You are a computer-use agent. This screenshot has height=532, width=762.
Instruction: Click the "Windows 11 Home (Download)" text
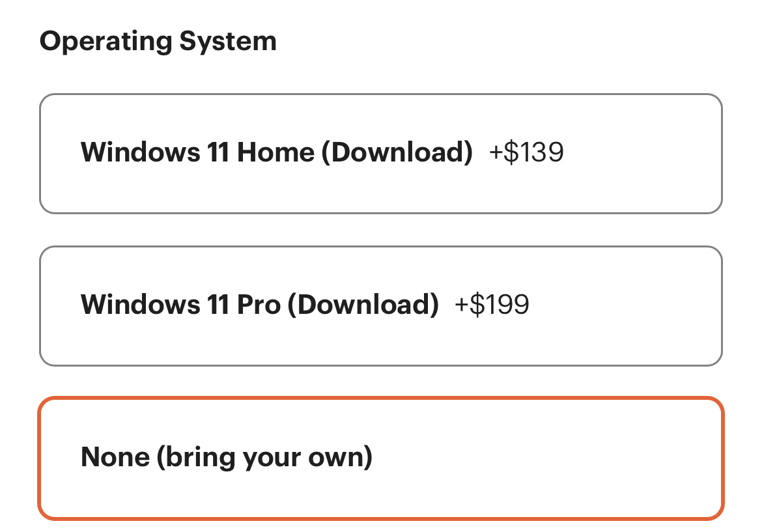[x=276, y=152]
